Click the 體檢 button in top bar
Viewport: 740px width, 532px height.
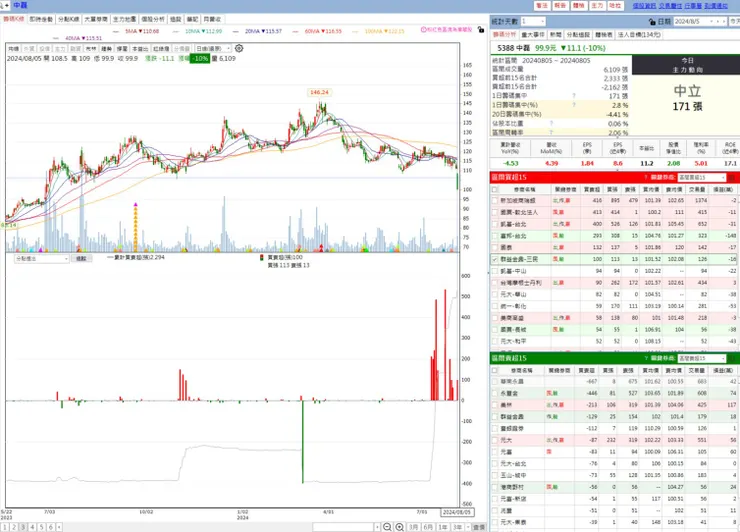[x=579, y=6]
